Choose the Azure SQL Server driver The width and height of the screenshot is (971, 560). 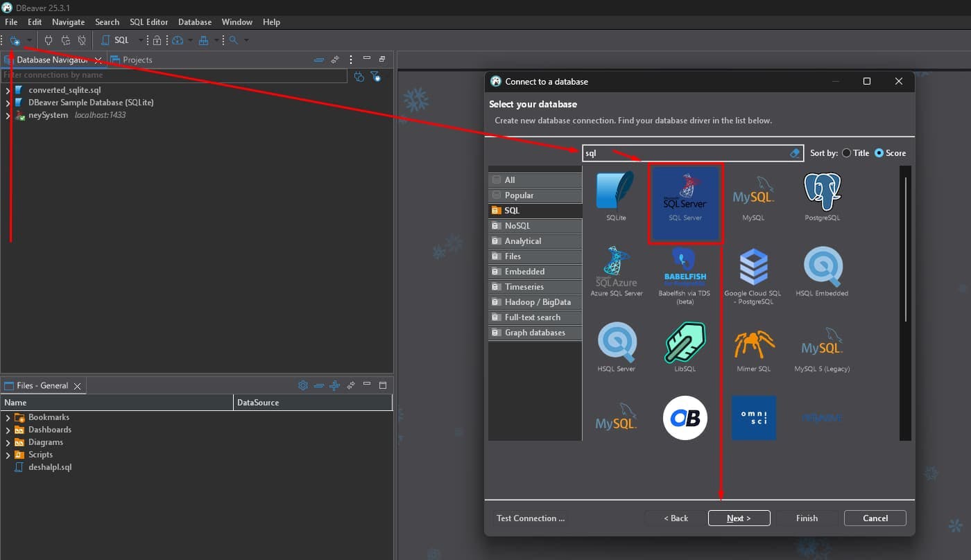(616, 272)
